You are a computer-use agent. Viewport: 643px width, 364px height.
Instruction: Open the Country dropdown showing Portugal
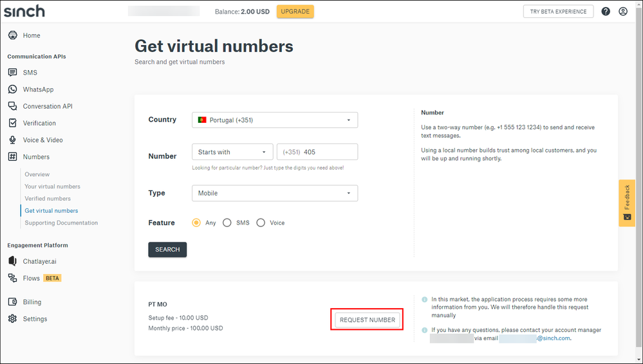click(x=275, y=120)
